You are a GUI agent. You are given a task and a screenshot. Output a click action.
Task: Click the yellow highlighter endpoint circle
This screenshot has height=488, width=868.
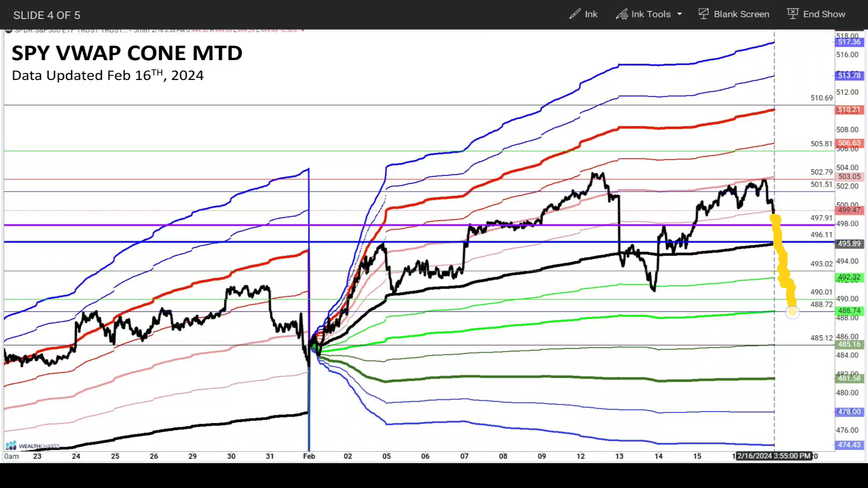[792, 312]
